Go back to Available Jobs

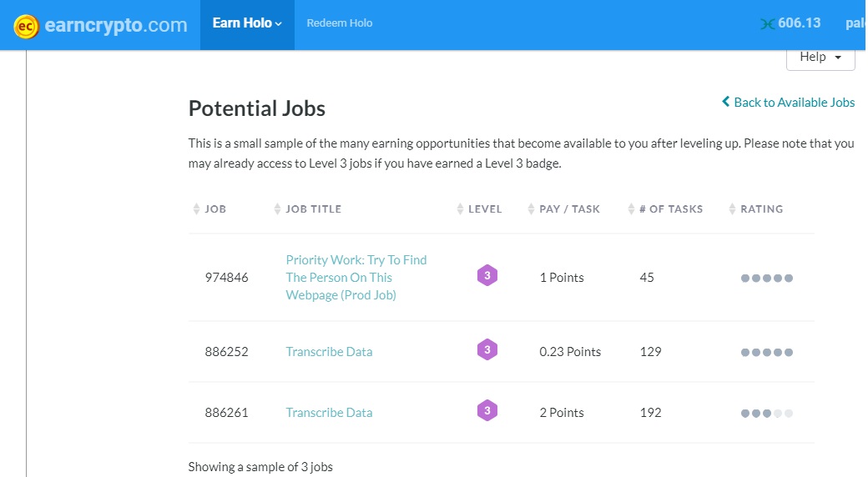click(789, 102)
